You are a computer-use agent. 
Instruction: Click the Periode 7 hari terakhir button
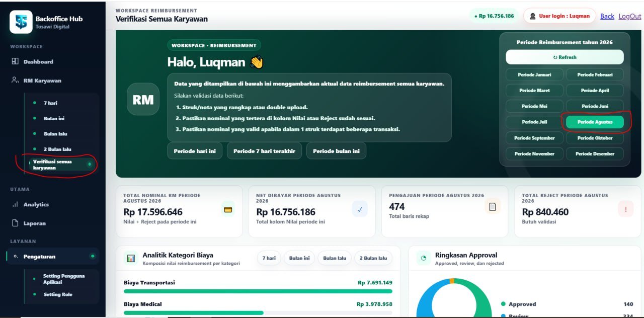click(264, 151)
